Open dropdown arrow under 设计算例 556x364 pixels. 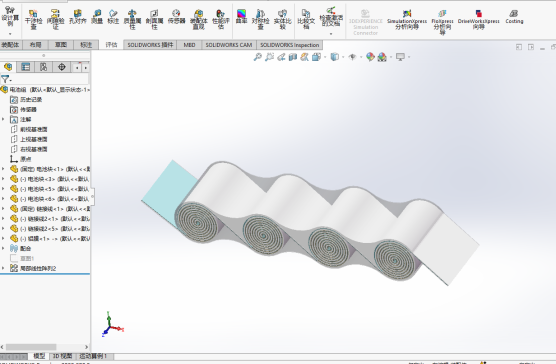(x=10, y=34)
